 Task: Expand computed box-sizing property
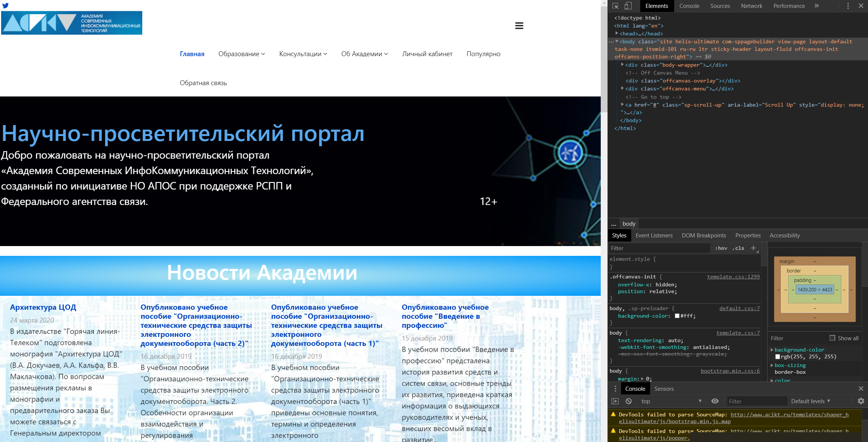pos(772,365)
